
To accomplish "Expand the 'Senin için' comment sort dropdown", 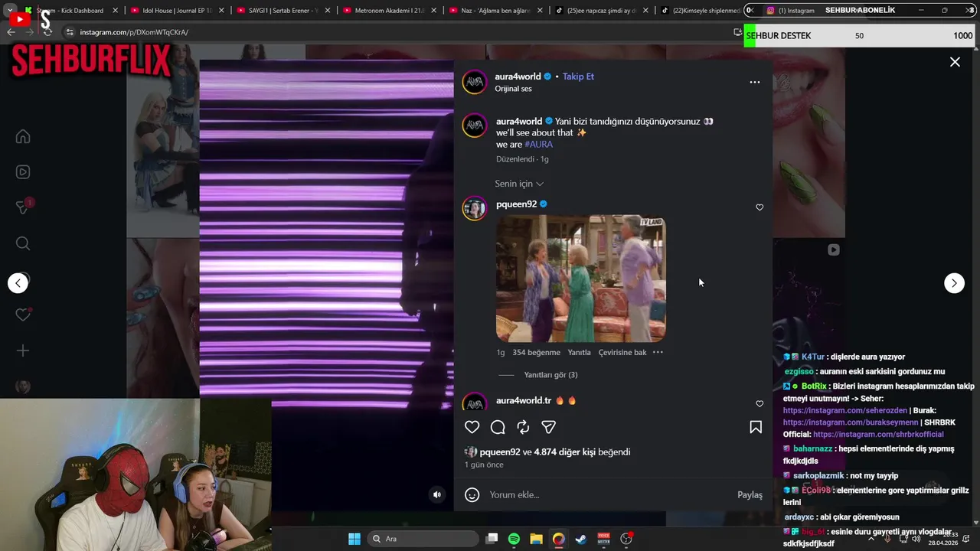I will pos(519,184).
